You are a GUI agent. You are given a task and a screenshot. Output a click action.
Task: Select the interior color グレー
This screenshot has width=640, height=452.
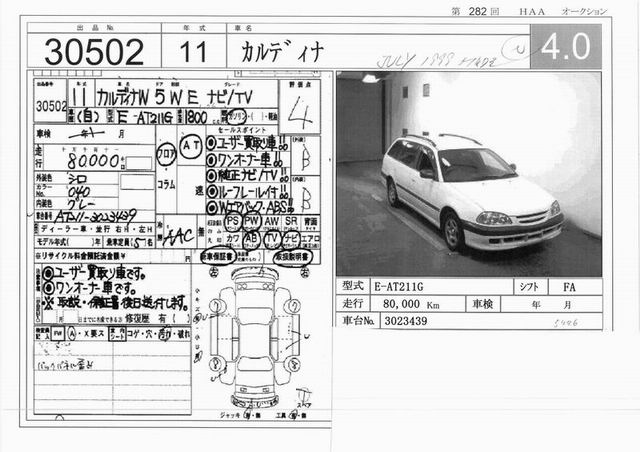tap(82, 204)
